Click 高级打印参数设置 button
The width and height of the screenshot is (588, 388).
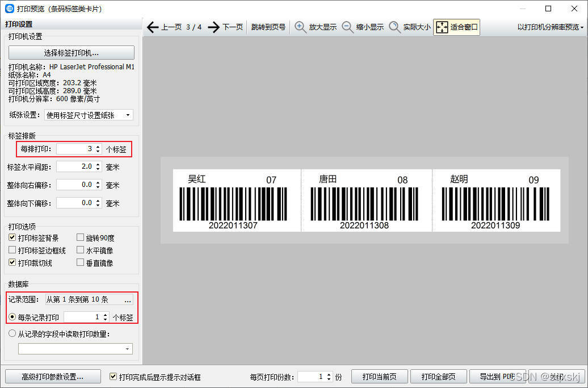point(53,377)
